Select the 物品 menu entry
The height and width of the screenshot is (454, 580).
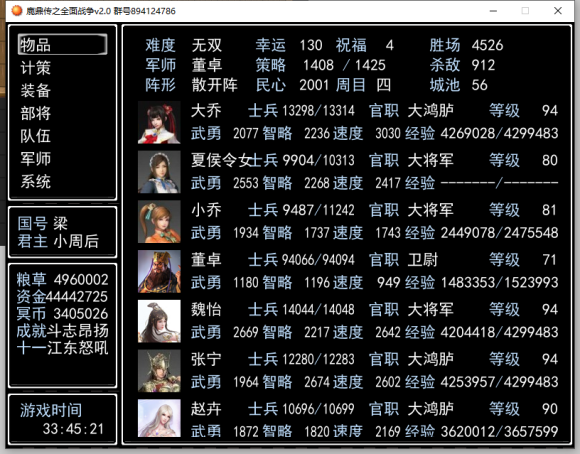[63, 45]
